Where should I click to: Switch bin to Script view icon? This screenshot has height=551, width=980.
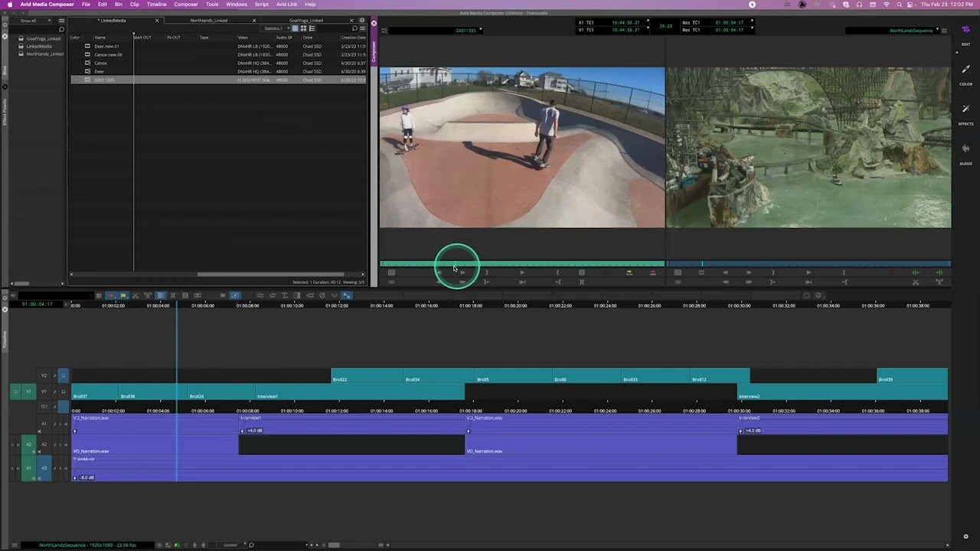point(312,28)
